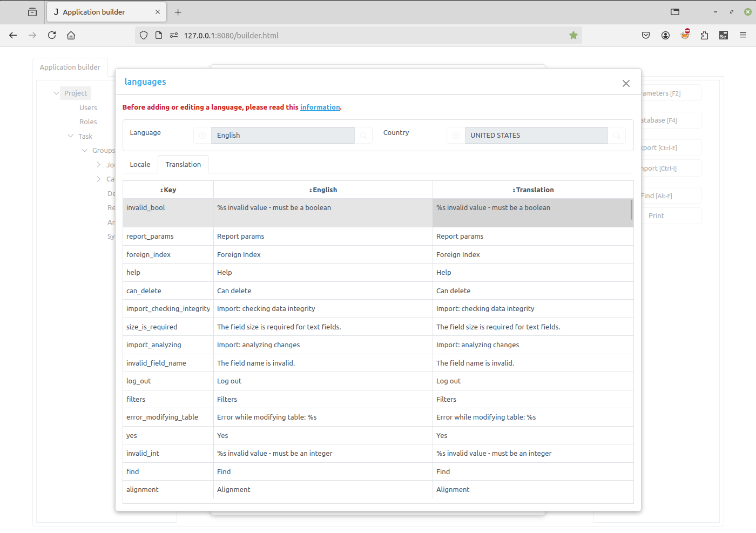Click the search icon beside Language field
Viewport: 756px width, 533px height.
click(363, 136)
